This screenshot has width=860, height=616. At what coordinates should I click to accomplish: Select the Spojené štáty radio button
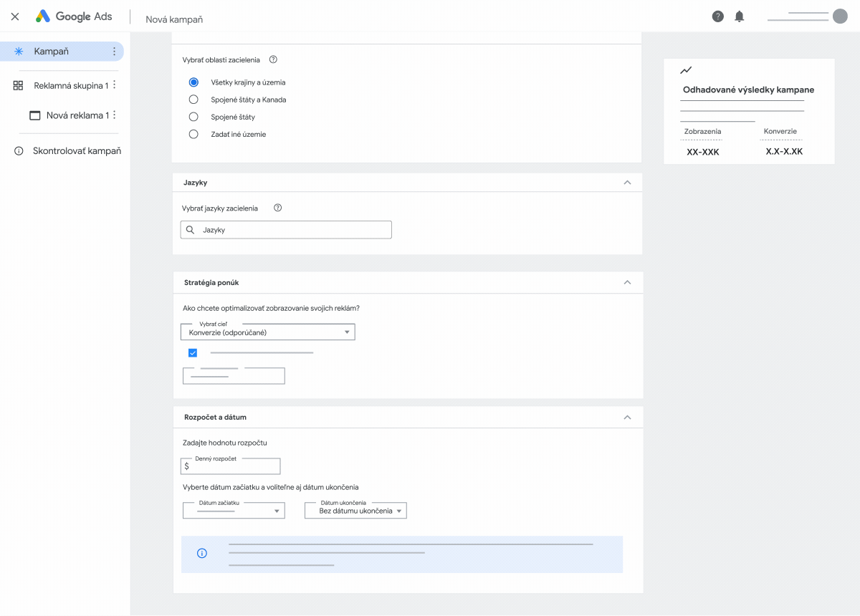[193, 117]
